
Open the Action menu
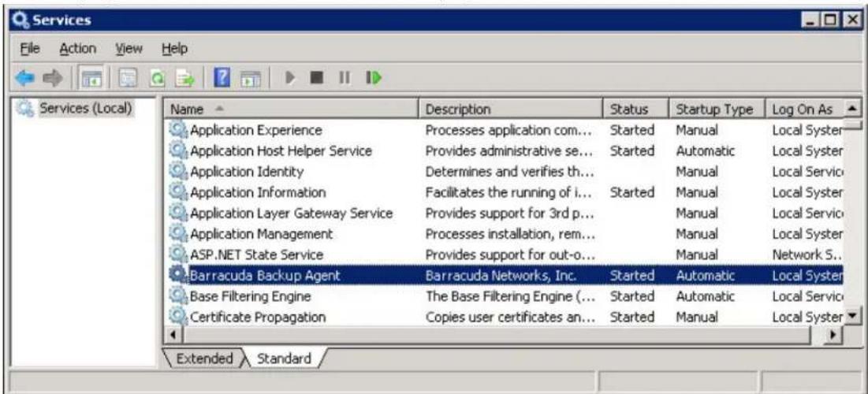pos(77,49)
